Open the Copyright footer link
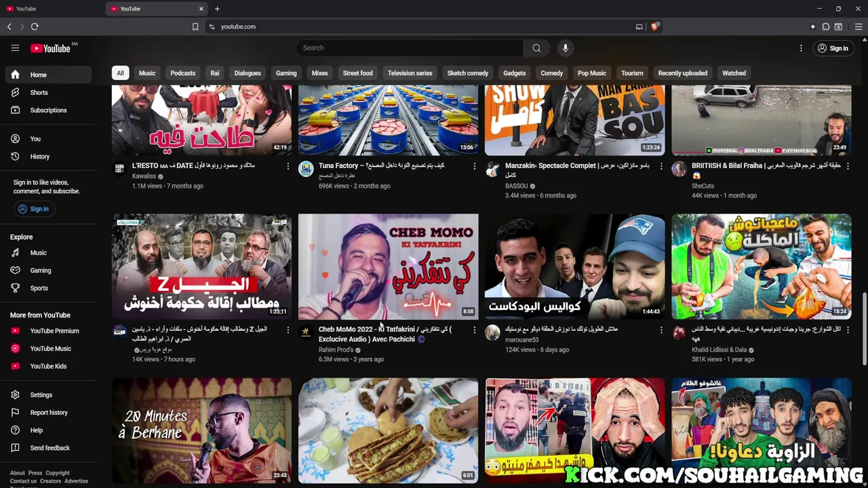Screen dimensions: 868x488 click(x=58, y=473)
